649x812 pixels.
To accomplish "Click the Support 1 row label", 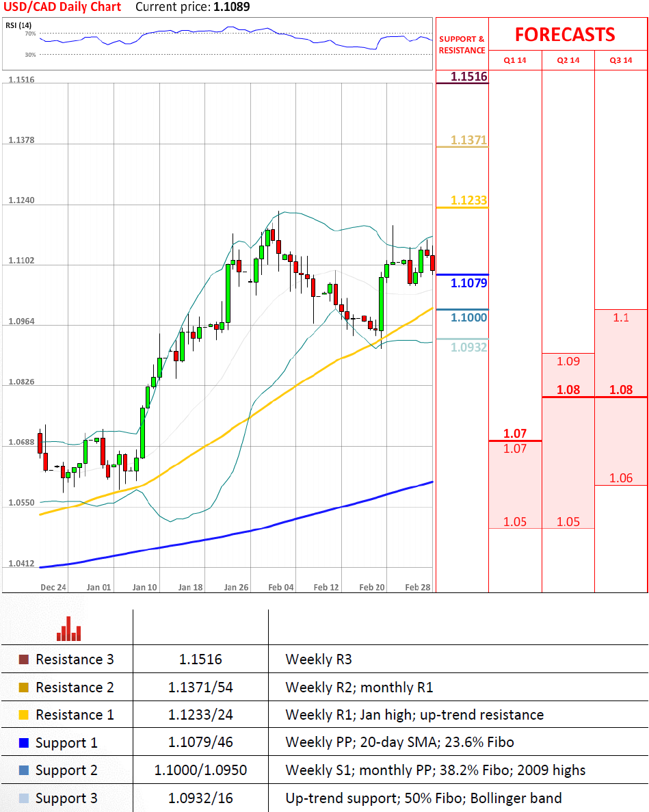I will click(x=66, y=743).
